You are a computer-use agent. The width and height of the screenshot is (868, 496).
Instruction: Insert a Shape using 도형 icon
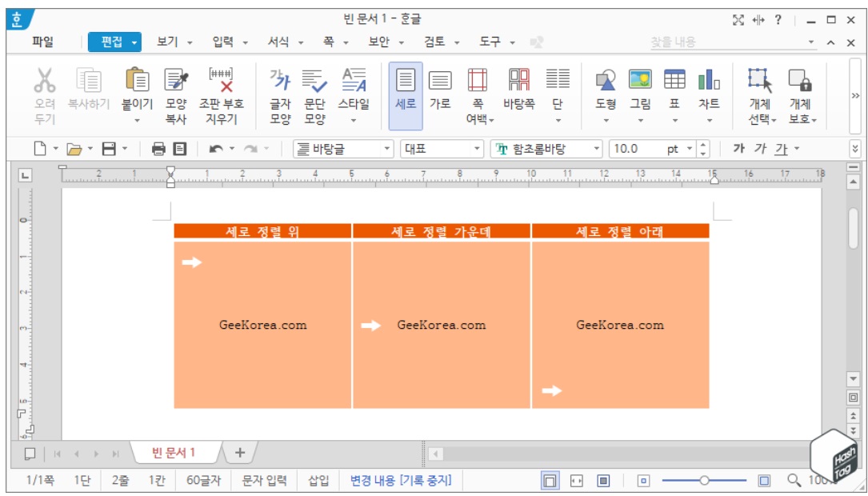(x=606, y=80)
